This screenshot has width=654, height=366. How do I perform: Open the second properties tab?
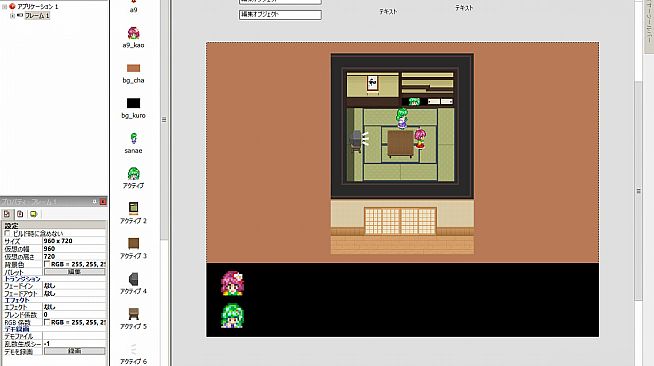(20, 214)
